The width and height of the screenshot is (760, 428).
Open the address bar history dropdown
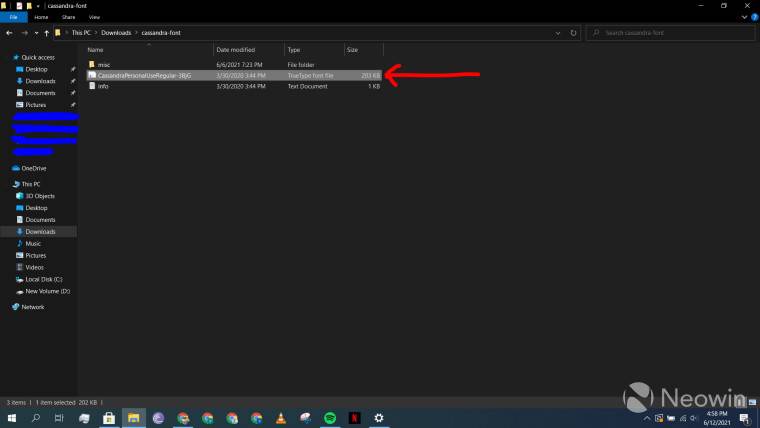557,33
